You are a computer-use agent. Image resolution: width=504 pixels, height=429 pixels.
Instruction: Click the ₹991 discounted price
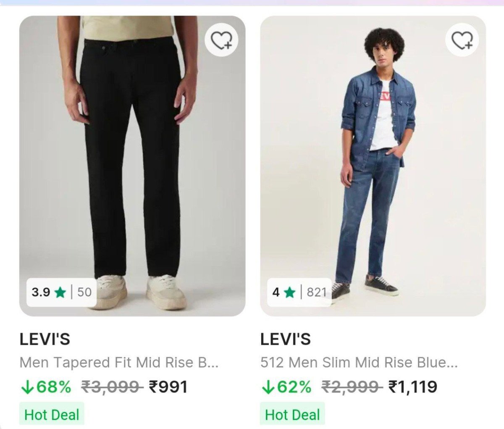(x=168, y=387)
